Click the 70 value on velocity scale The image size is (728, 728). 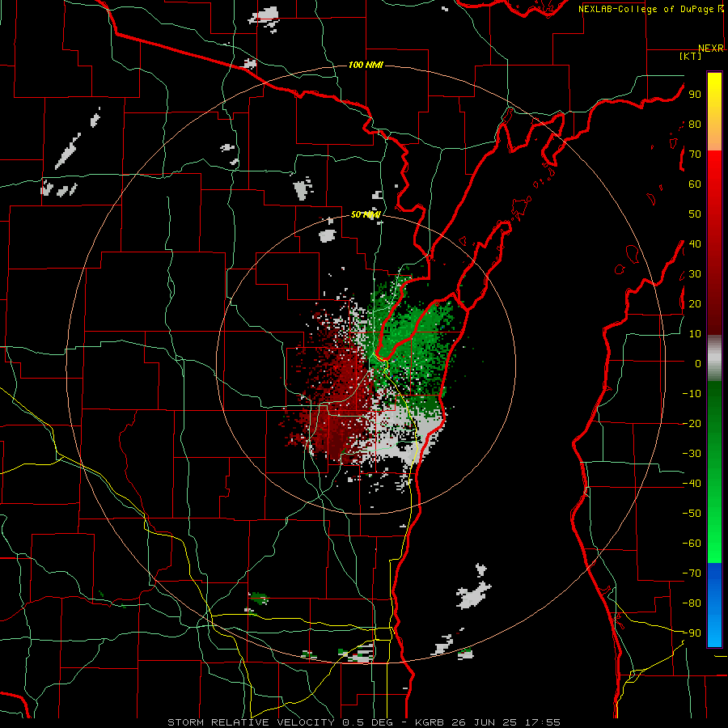coord(695,154)
